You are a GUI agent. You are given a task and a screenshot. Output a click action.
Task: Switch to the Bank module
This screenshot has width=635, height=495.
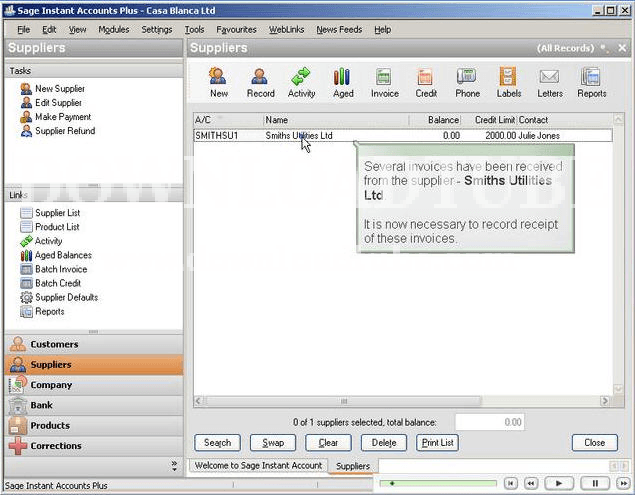click(x=94, y=405)
